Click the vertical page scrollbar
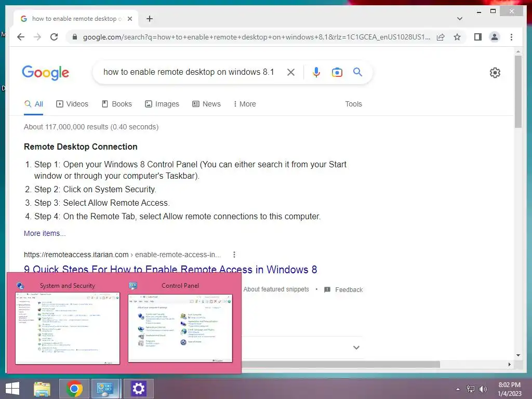 518,91
